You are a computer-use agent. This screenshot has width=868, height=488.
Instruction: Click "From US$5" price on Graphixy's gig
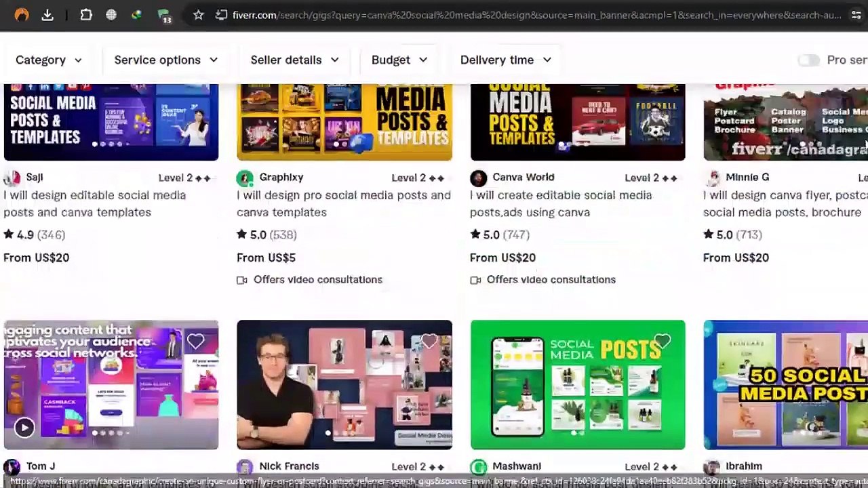(266, 258)
